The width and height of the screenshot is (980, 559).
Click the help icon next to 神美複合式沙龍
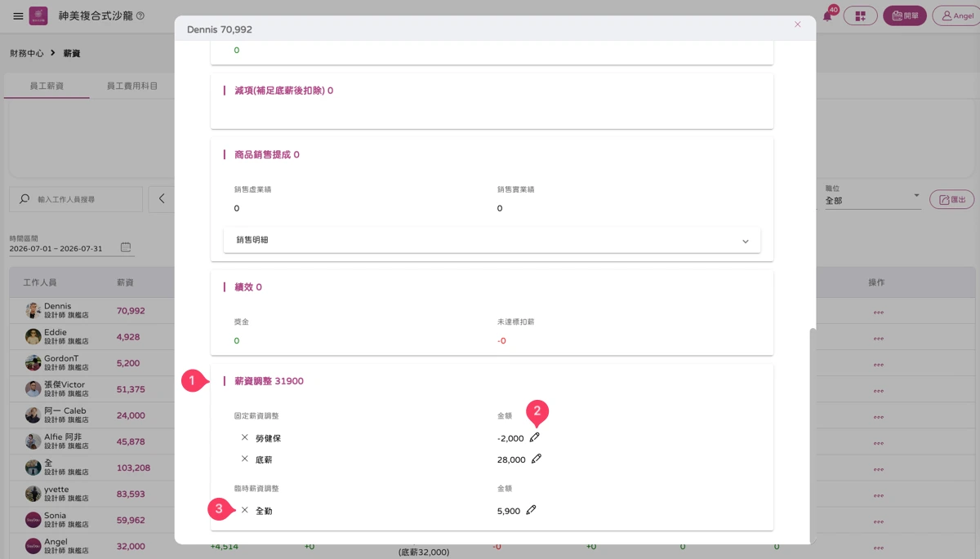click(x=140, y=16)
